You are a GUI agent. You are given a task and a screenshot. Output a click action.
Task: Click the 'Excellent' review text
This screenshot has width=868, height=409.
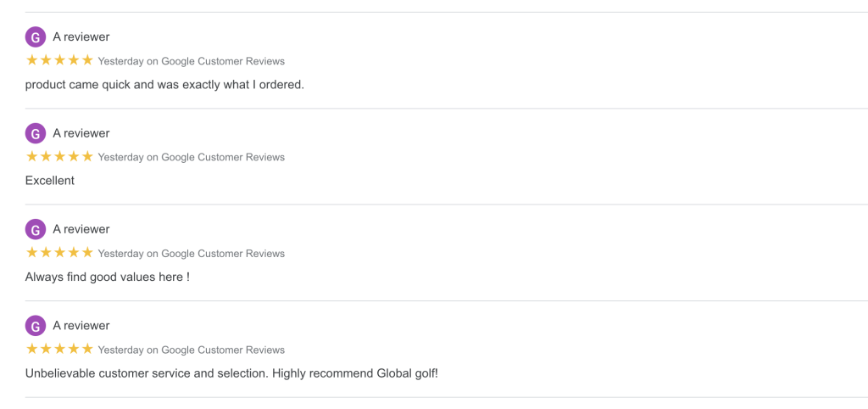point(50,181)
